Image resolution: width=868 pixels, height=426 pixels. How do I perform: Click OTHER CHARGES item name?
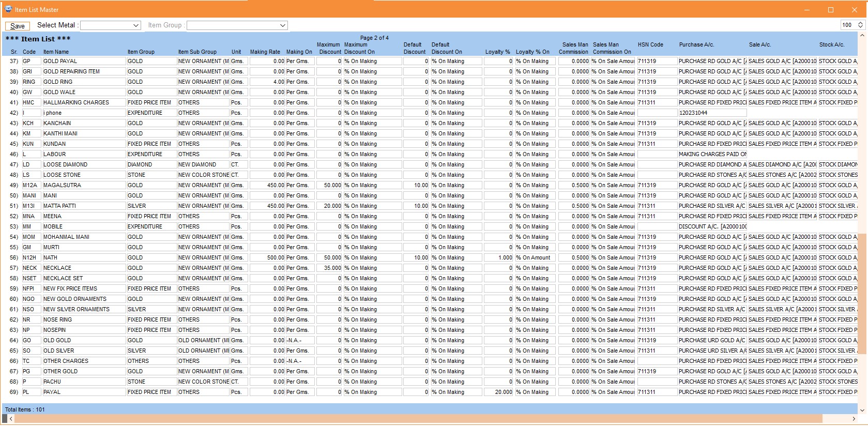pyautogui.click(x=84, y=361)
